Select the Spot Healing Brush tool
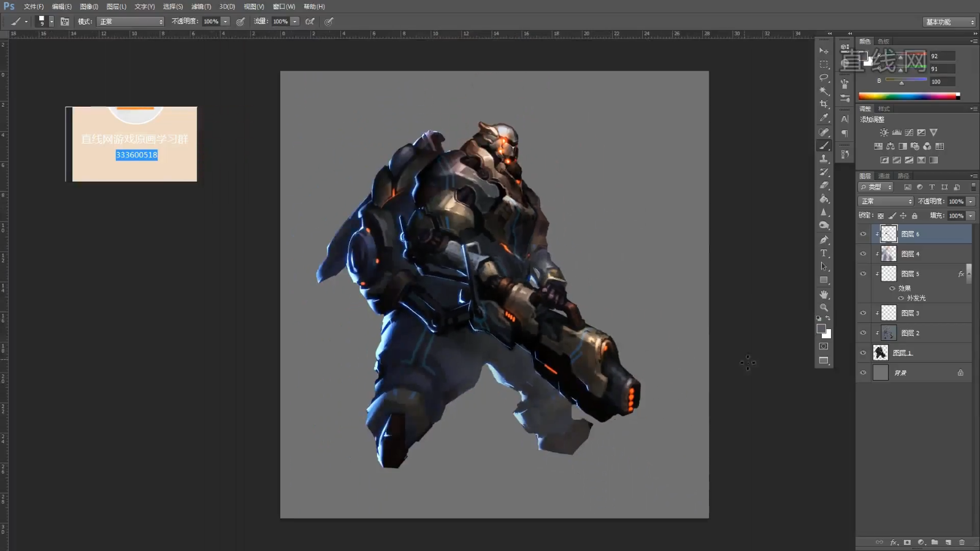Screen dimensions: 980x551 [x=824, y=132]
